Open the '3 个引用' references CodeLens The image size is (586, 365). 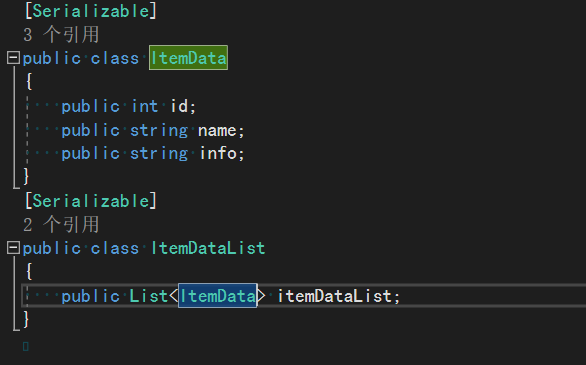61,35
